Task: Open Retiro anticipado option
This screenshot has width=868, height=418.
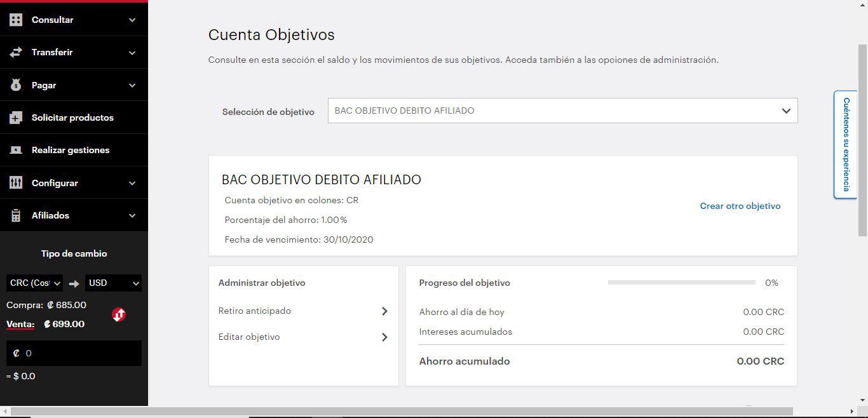Action: 303,311
